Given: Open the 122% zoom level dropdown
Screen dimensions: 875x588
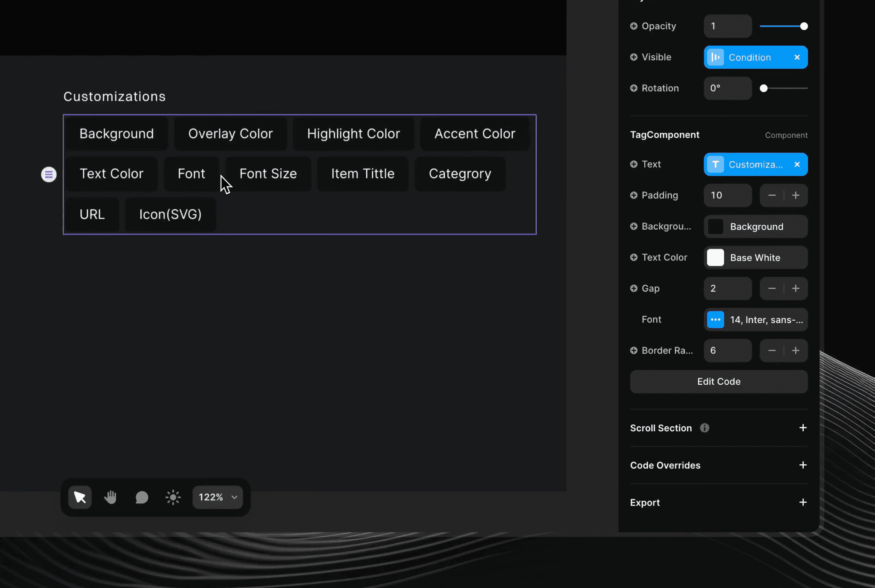Looking at the screenshot, I should tap(217, 497).
